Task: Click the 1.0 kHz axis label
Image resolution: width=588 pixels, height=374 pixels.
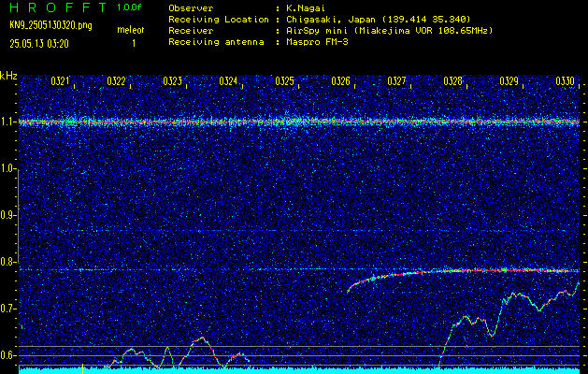Action: 7,169
